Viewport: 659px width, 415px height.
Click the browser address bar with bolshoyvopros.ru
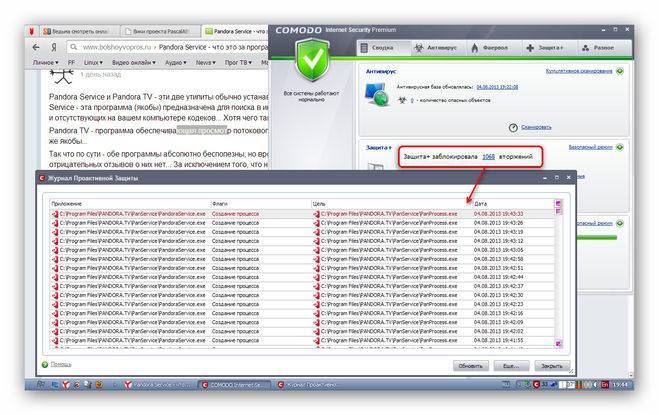(x=167, y=47)
